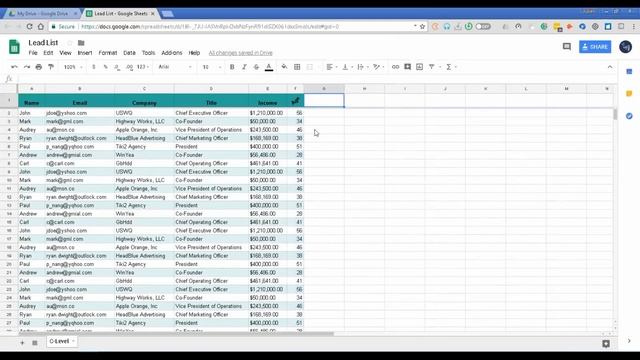Open the Add-ons menu

coord(172,53)
